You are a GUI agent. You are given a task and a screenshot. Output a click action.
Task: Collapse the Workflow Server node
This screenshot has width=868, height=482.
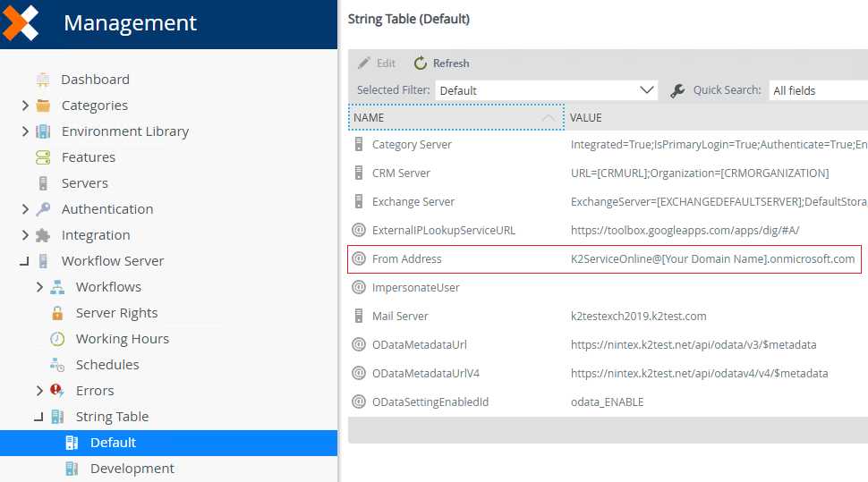(25, 262)
